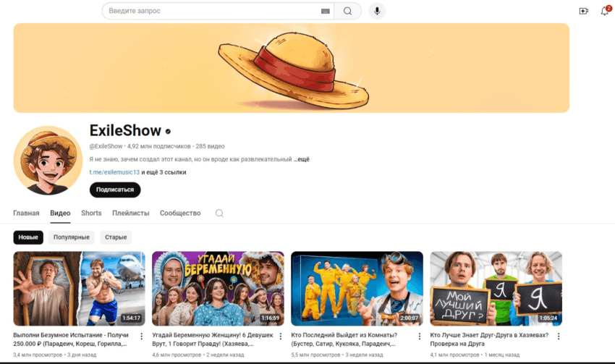615x364 pixels.
Task: Open the Сообщество tab
Action: click(180, 213)
